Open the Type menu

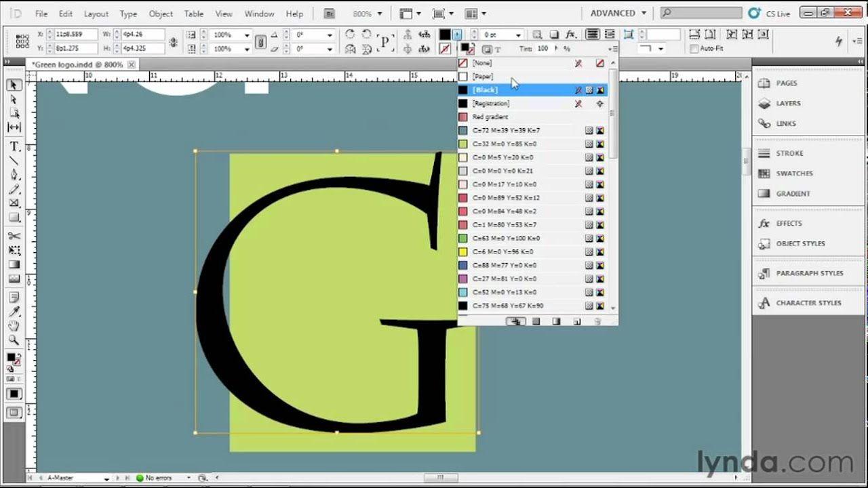click(128, 14)
